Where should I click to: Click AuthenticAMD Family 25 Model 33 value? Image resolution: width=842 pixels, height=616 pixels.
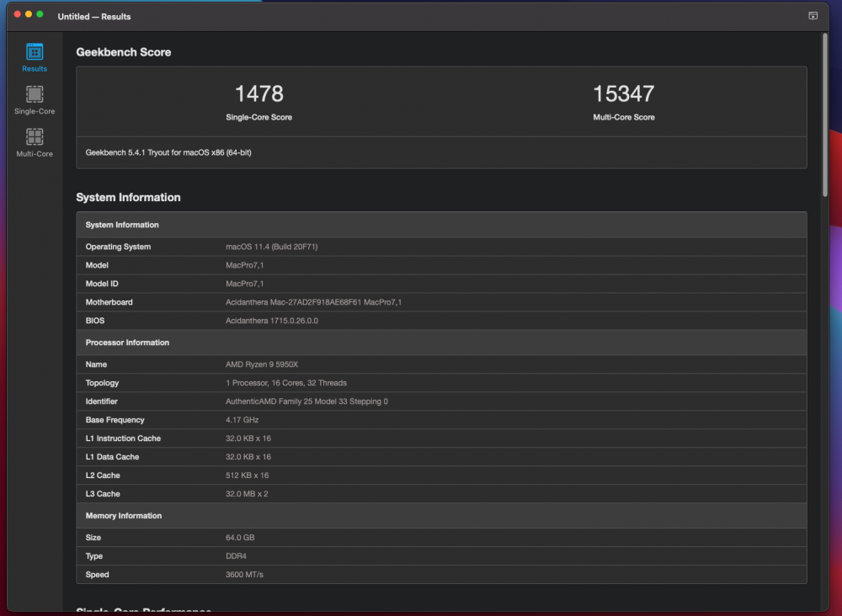pyautogui.click(x=306, y=401)
